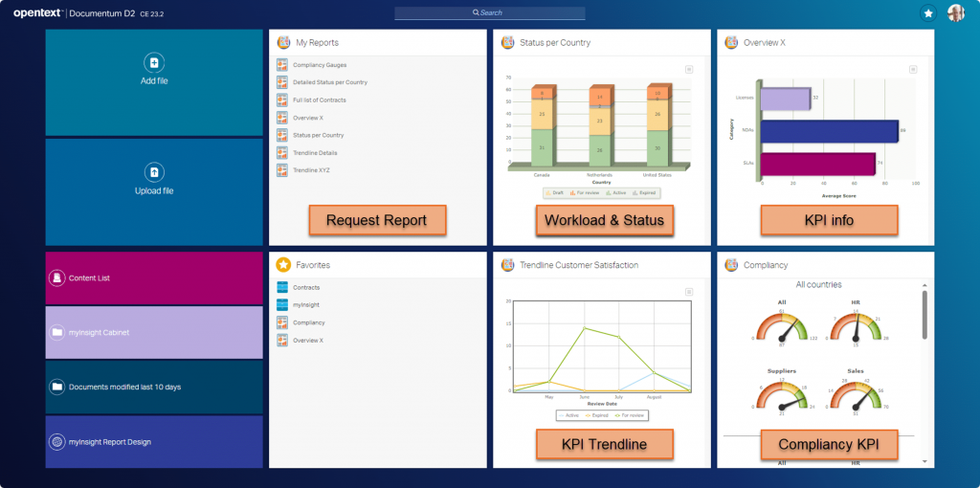Click the report icon beside Trendline XYZ

282,170
